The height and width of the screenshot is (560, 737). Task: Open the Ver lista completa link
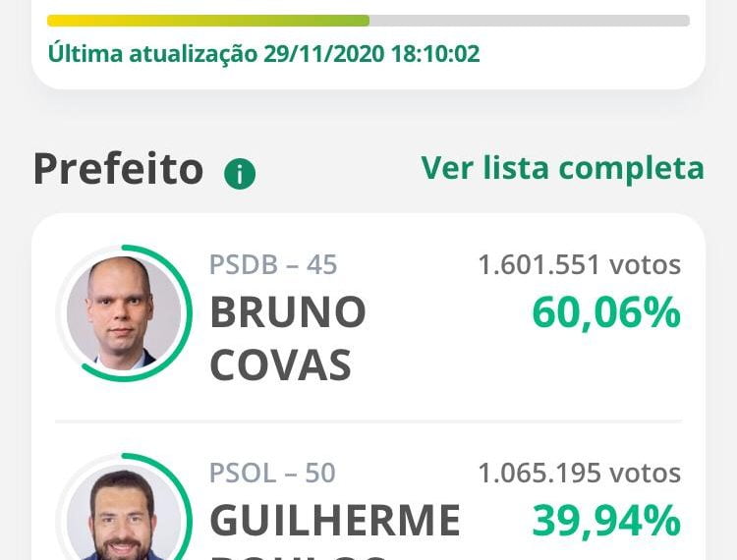tap(563, 168)
